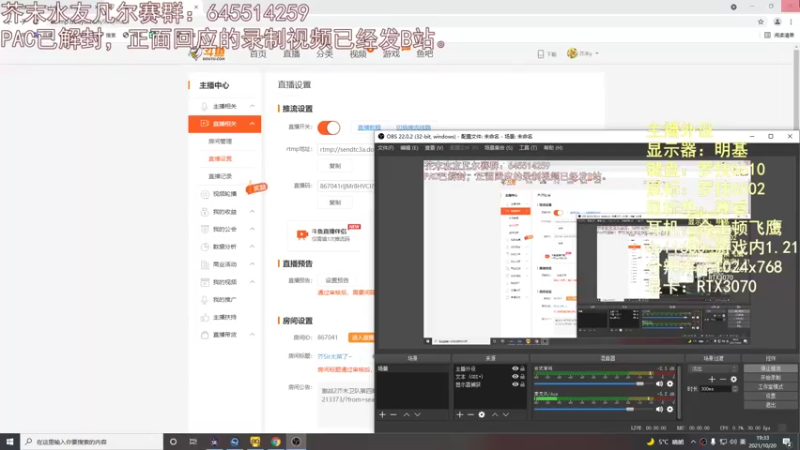Open Chrome from the taskbar
800x450 pixels.
click(276, 441)
